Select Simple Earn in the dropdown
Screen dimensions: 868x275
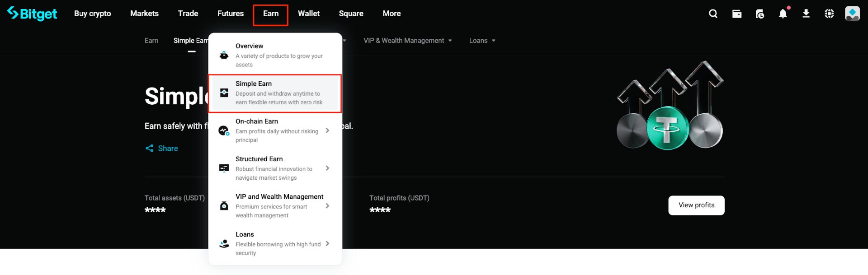click(275, 93)
